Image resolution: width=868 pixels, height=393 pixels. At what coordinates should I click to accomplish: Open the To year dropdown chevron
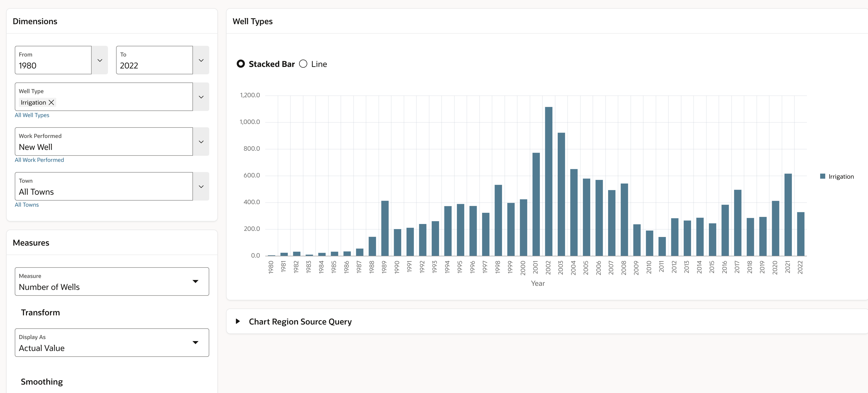201,60
